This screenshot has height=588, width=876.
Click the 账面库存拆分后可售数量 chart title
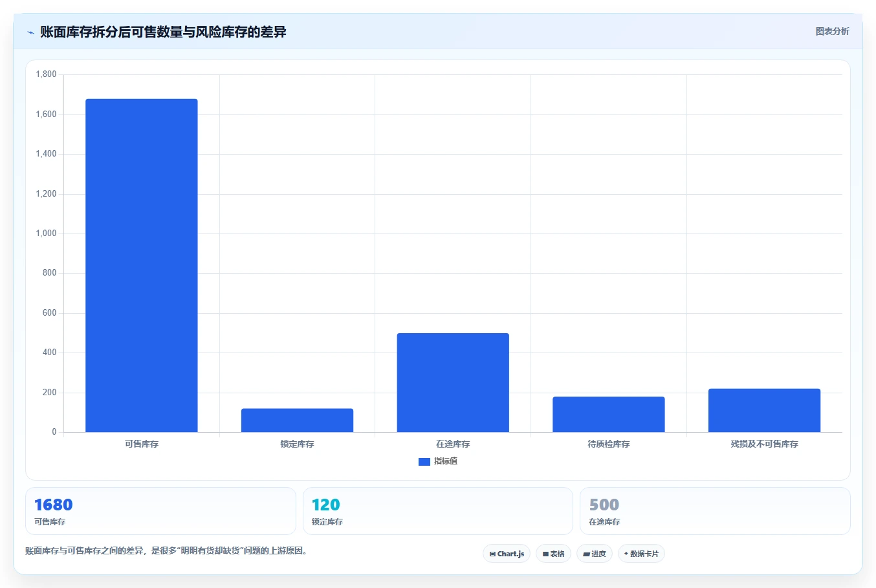click(x=163, y=32)
